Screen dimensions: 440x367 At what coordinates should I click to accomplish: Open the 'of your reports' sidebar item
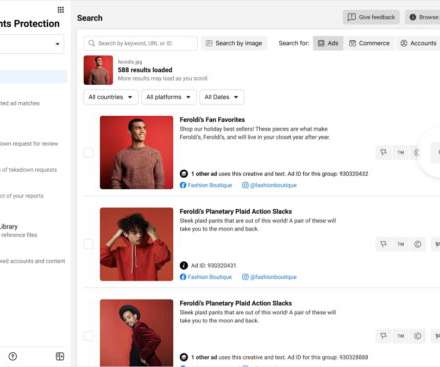click(22, 196)
